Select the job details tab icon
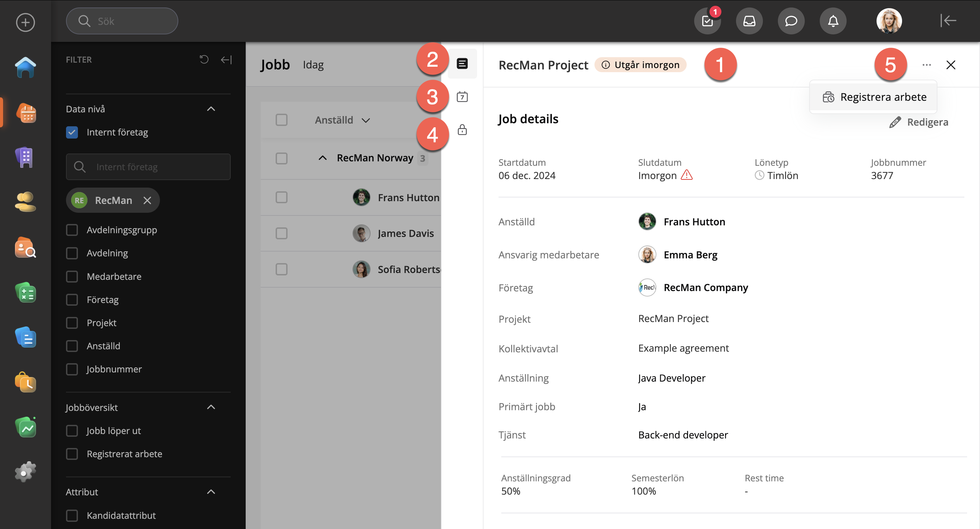Viewport: 980px width, 529px height. pyautogui.click(x=462, y=64)
